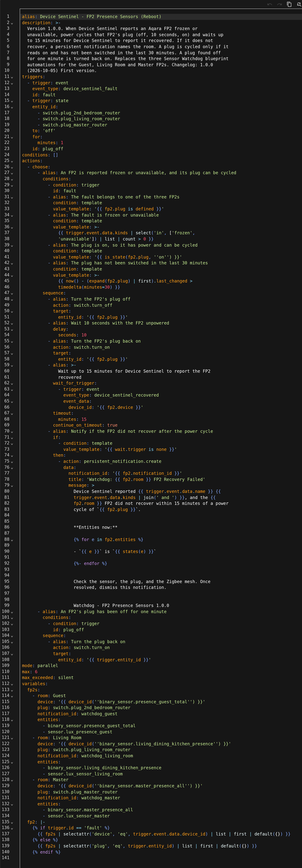Click 'binary_sensor.master_presence_all' on line 133
This screenshot has width=302, height=868.
tap(90, 810)
